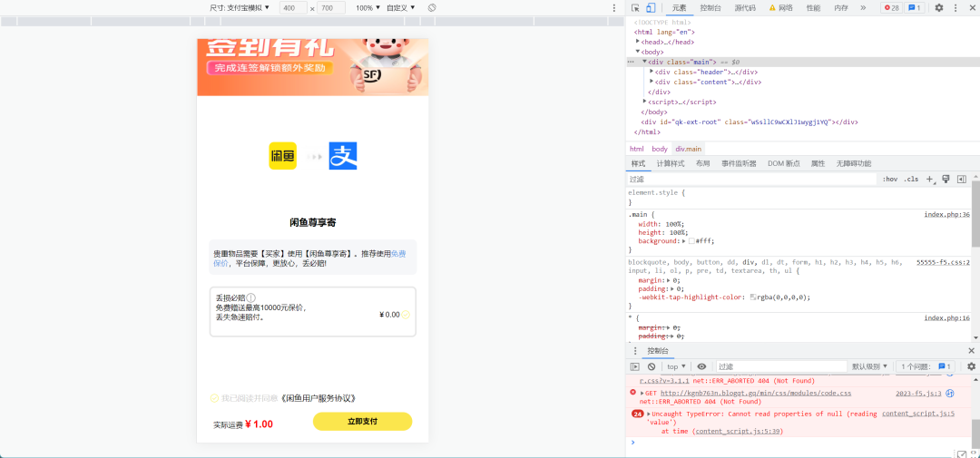Viewport: 980px width, 458px height.
Task: Expand the script element node
Action: [644, 102]
